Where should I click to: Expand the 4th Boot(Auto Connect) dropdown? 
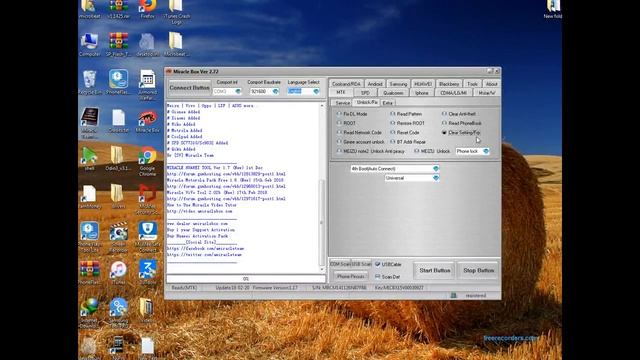pyautogui.click(x=436, y=169)
